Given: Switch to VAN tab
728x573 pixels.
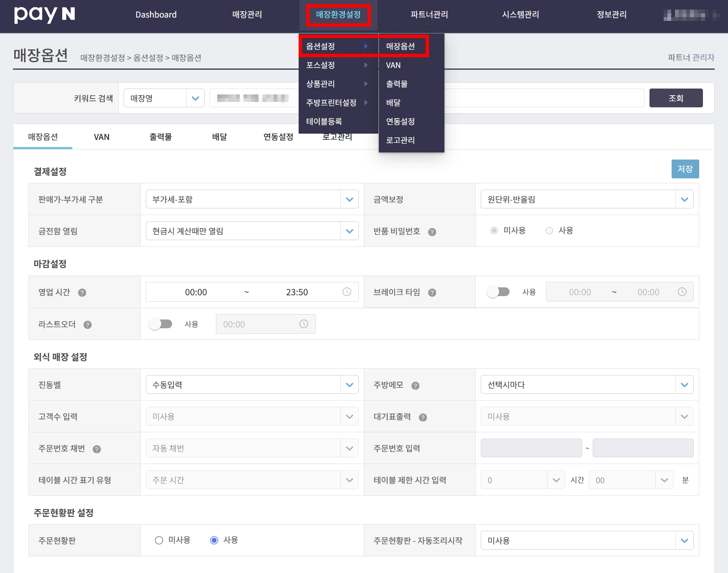Looking at the screenshot, I should (101, 137).
